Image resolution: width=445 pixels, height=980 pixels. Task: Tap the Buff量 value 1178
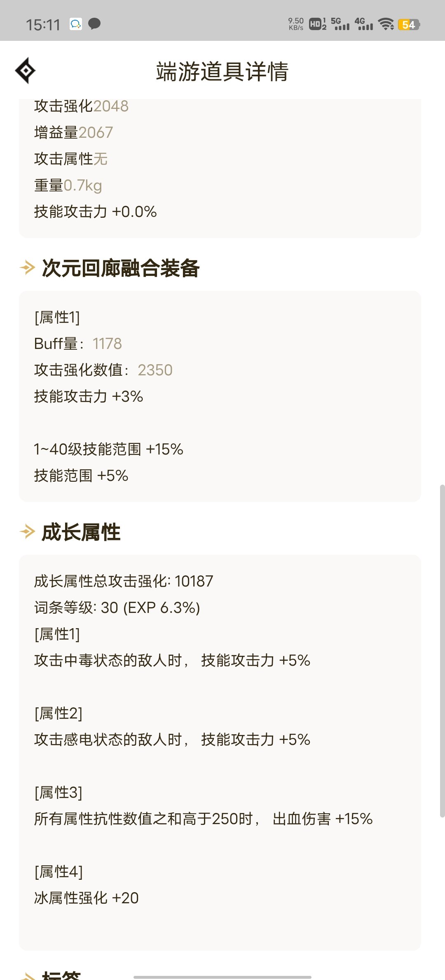click(x=108, y=343)
